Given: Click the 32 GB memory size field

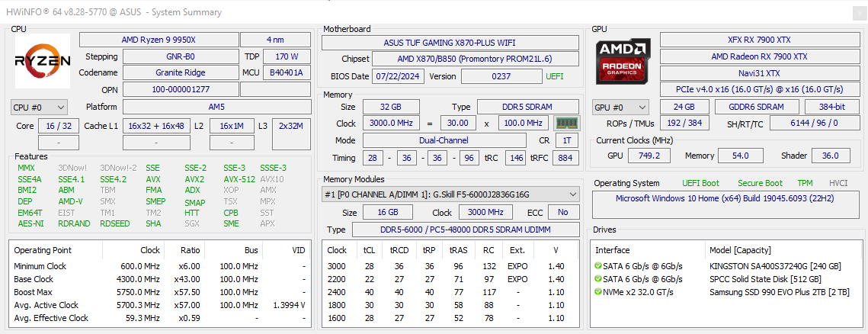Looking at the screenshot, I should 391,107.
